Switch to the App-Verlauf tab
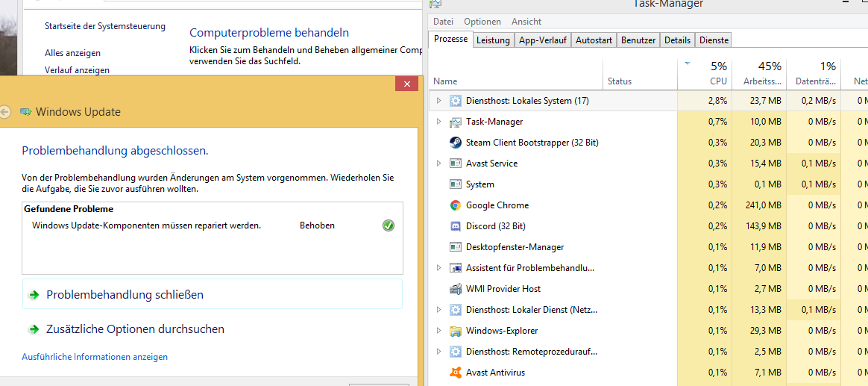 (542, 40)
